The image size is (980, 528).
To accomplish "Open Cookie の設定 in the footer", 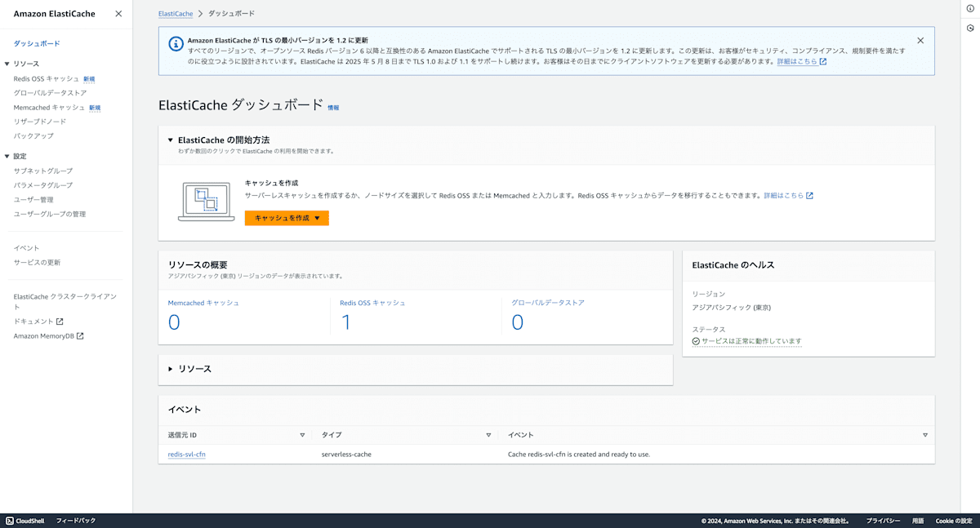I will pyautogui.click(x=954, y=521).
